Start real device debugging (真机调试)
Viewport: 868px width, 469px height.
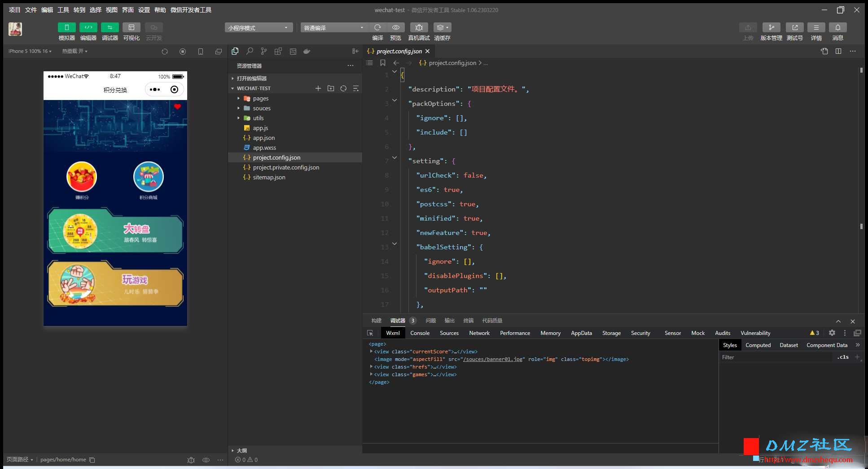coord(419,27)
